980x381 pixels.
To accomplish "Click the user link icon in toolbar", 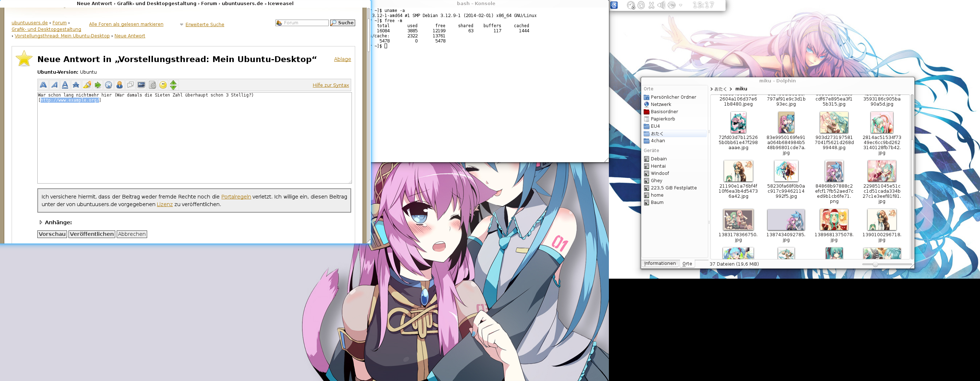I will tap(120, 85).
